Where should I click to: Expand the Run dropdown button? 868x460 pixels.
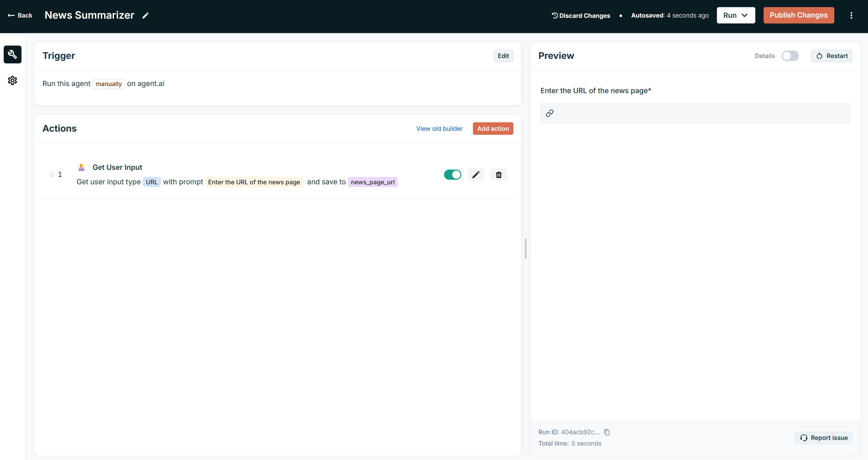click(x=736, y=16)
